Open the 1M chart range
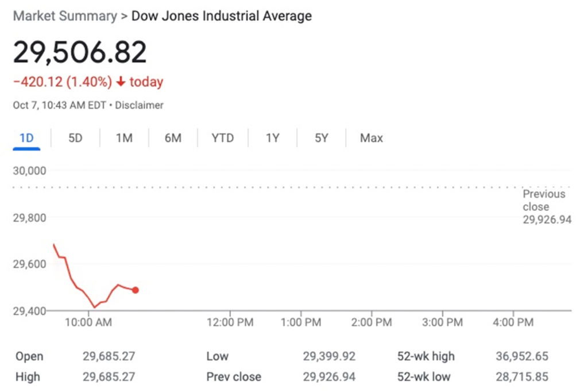The width and height of the screenshot is (588, 392). coord(124,138)
